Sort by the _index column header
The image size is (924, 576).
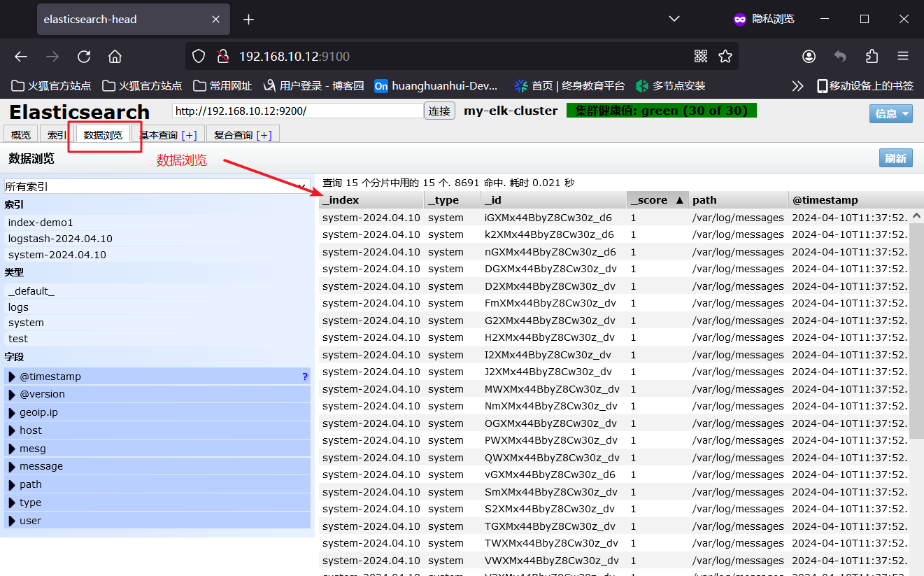click(x=371, y=200)
